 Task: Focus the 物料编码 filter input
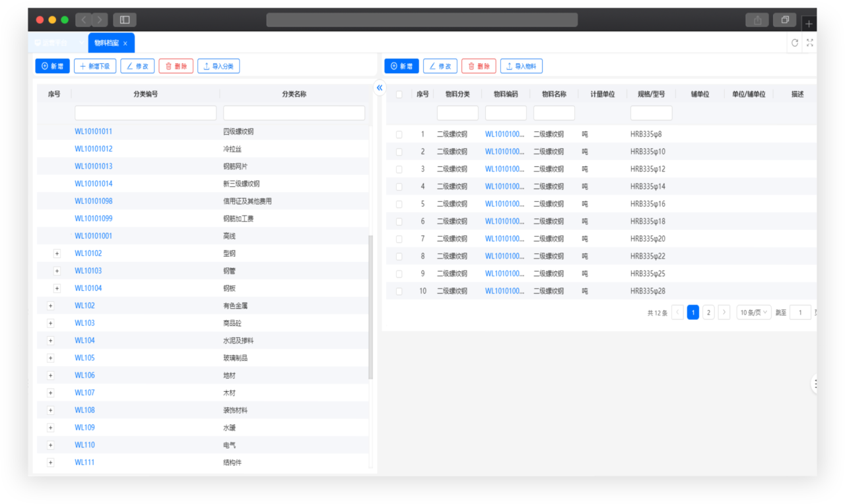[506, 113]
